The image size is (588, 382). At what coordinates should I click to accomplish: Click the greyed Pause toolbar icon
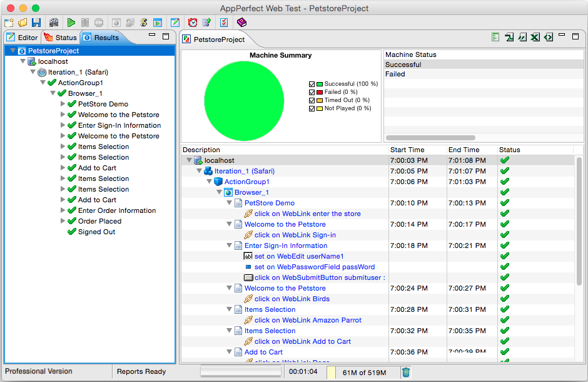coord(85,23)
